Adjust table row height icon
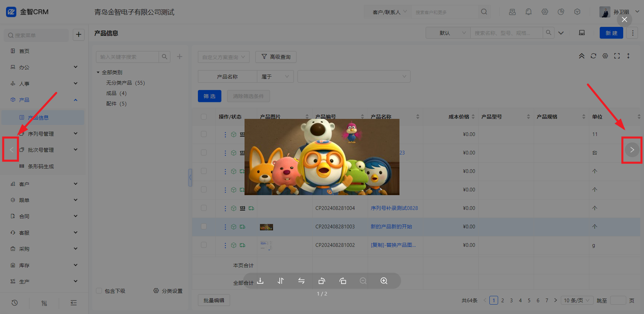Viewport: 644px width, 314px height. 628,56
